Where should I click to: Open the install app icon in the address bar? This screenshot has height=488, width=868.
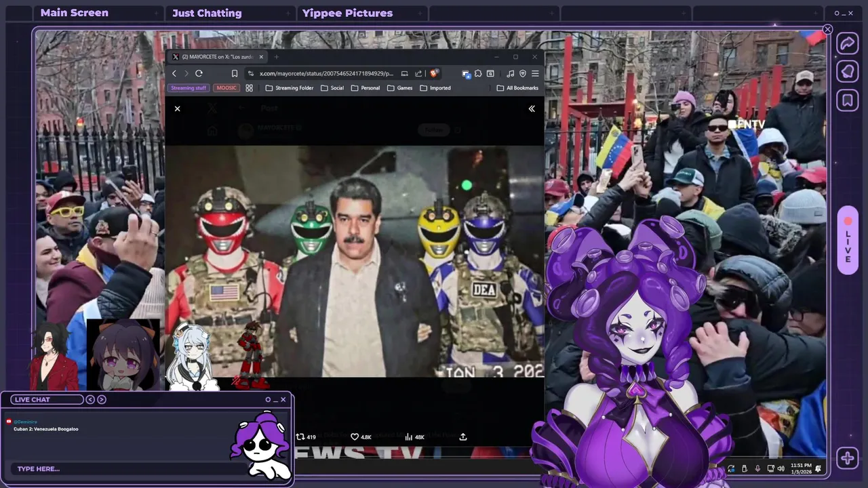click(x=404, y=73)
